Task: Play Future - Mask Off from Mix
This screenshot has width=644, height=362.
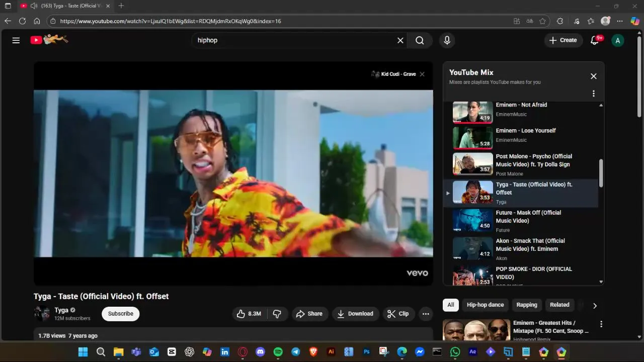Action: coord(521,221)
